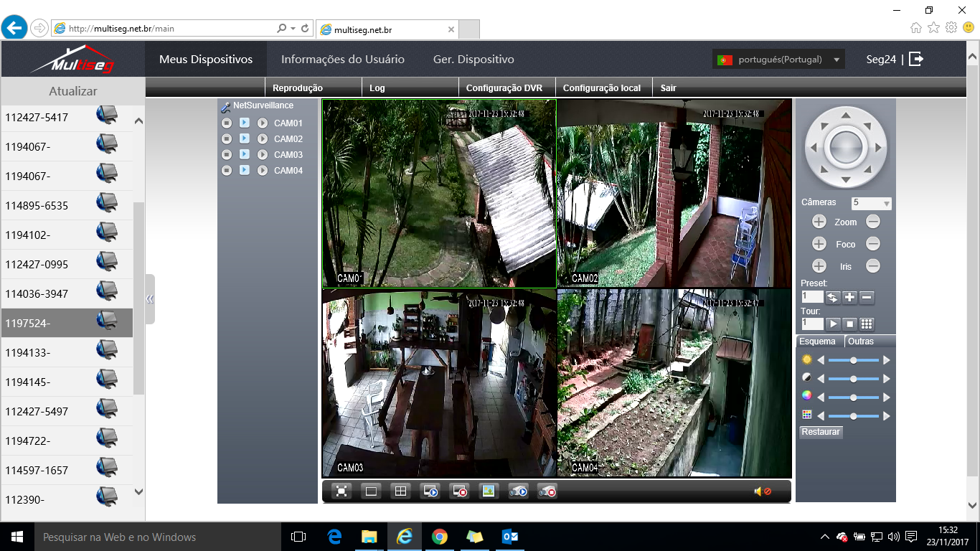Click the Preset add plus button

849,297
